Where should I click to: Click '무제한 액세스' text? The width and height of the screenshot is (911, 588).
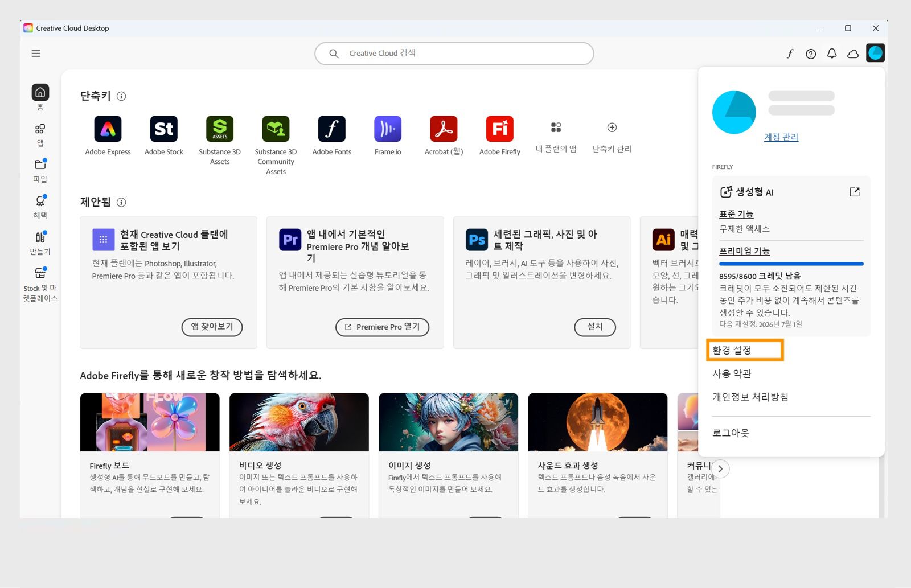pos(744,229)
